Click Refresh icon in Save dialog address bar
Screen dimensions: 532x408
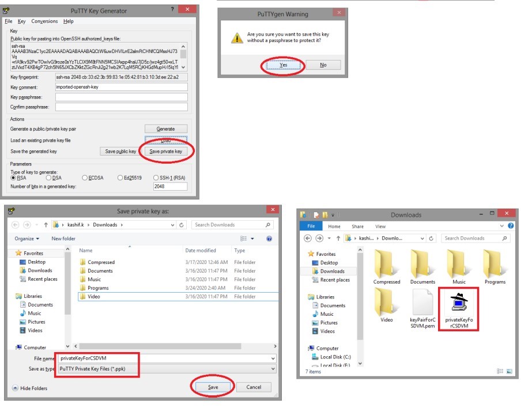click(182, 225)
